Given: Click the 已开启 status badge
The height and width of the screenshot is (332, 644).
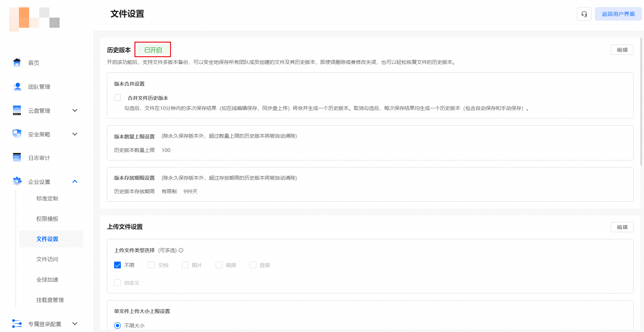Looking at the screenshot, I should click(153, 50).
